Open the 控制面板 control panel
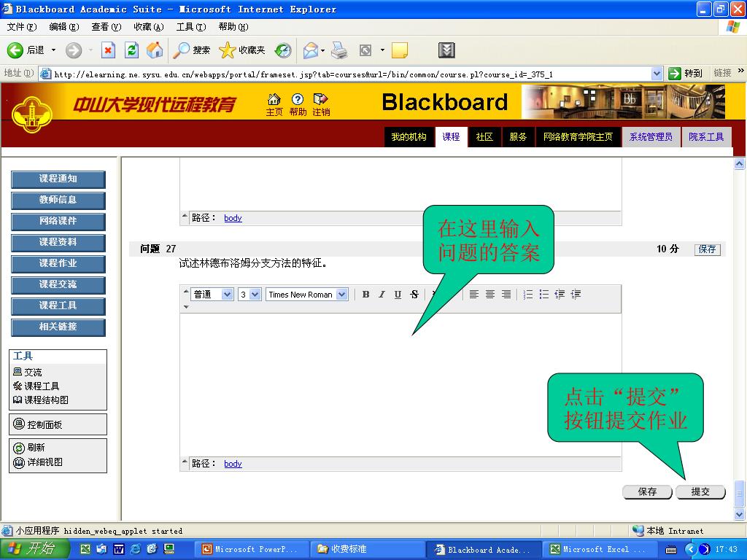The image size is (747, 560). pos(38,424)
